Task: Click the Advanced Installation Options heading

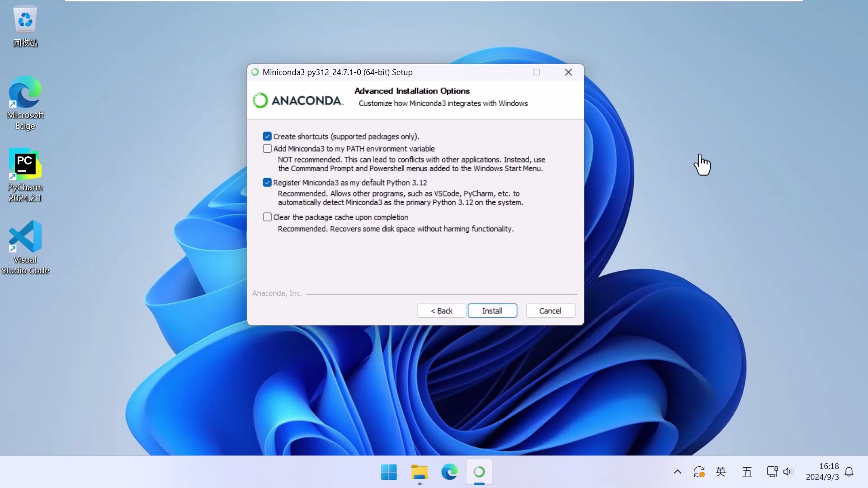Action: 412,91
